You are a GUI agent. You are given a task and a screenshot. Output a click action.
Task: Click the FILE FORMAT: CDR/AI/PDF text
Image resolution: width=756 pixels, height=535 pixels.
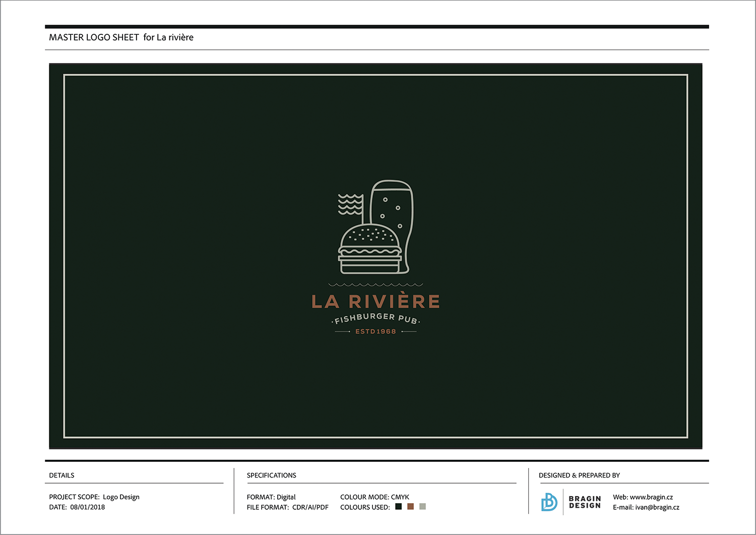pyautogui.click(x=287, y=507)
